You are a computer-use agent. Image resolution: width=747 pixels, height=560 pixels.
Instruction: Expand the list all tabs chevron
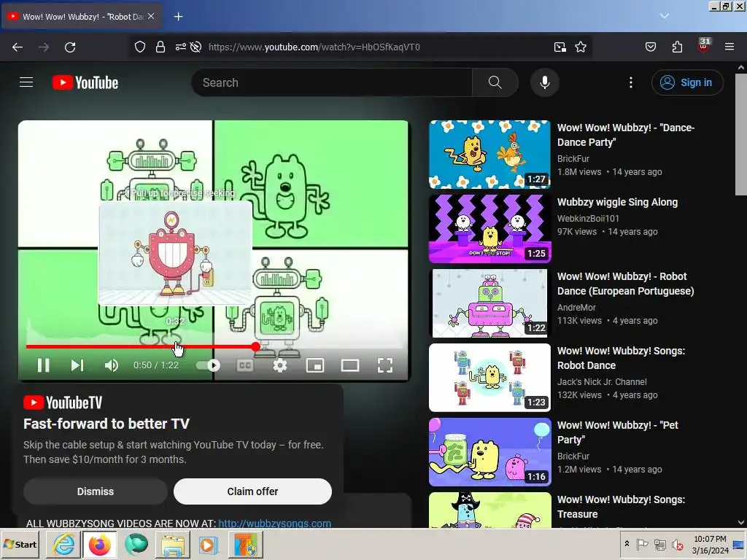pyautogui.click(x=664, y=16)
